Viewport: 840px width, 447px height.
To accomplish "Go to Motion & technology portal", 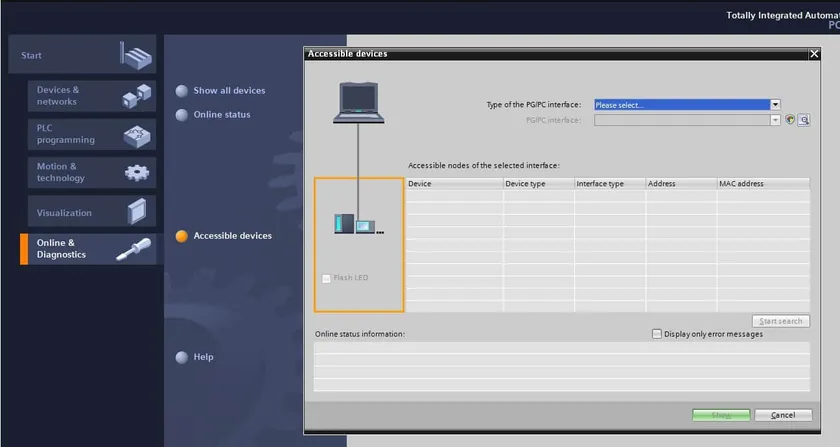I will (92, 172).
